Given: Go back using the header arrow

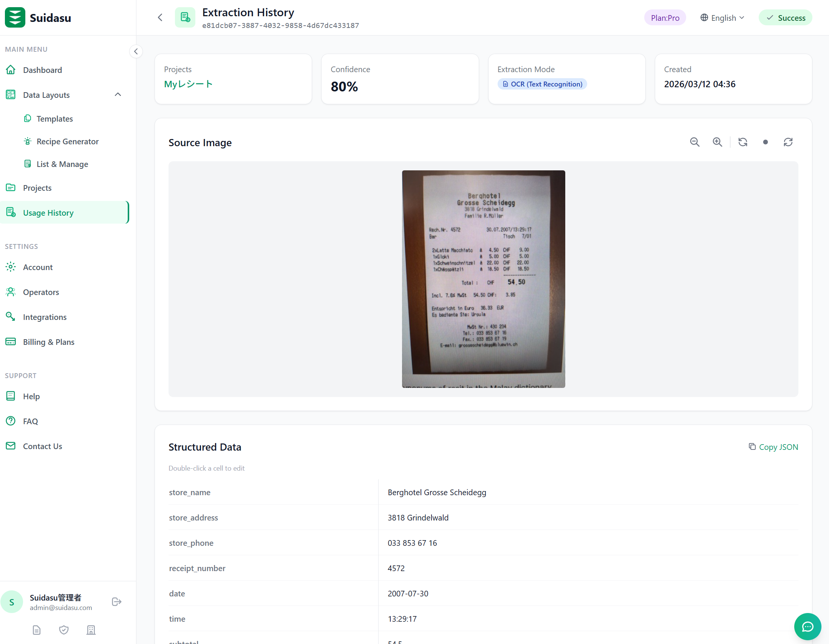Looking at the screenshot, I should [x=160, y=17].
